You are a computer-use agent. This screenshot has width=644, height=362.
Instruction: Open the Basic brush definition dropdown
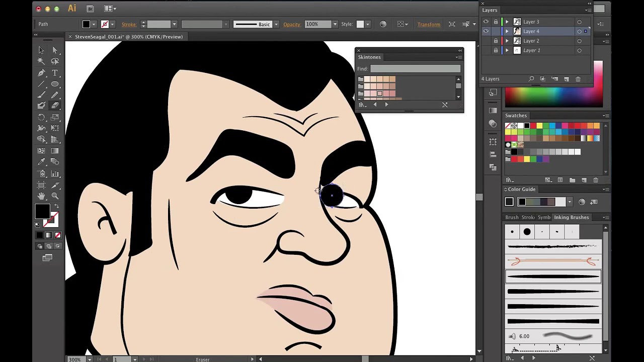click(276, 24)
